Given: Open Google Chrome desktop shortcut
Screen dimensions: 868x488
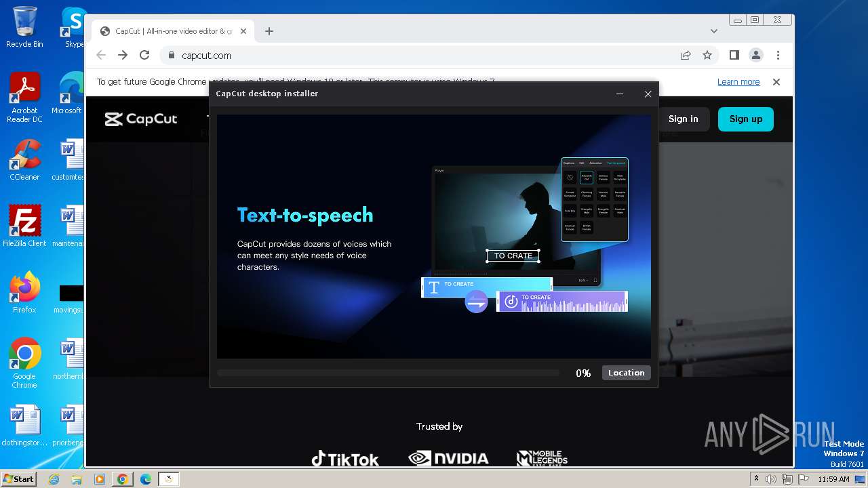Looking at the screenshot, I should click(24, 363).
